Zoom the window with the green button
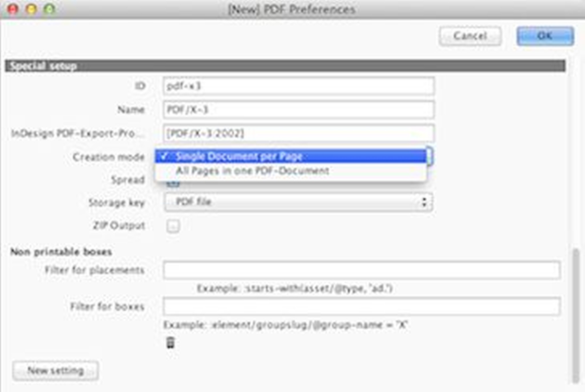This screenshot has height=392, width=585. coord(49,9)
